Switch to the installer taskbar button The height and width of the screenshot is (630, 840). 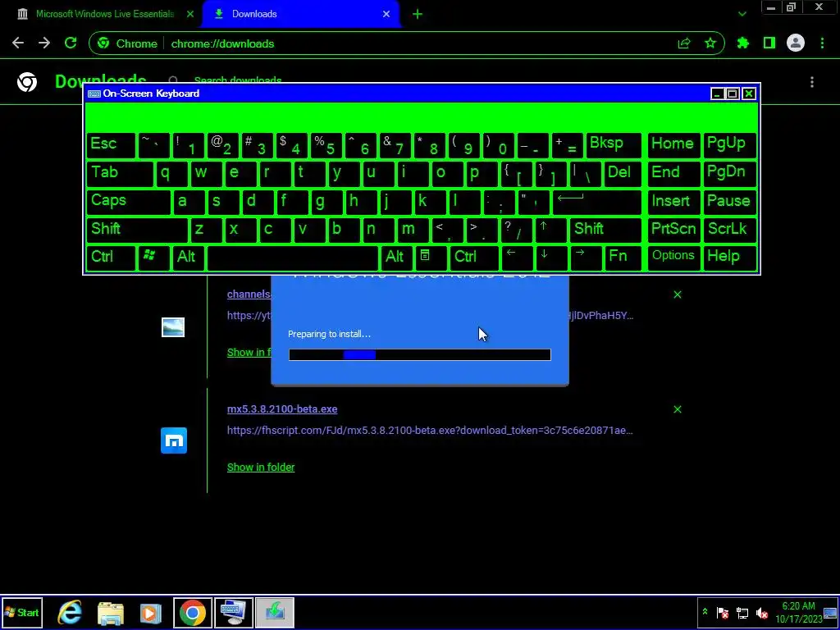275,612
